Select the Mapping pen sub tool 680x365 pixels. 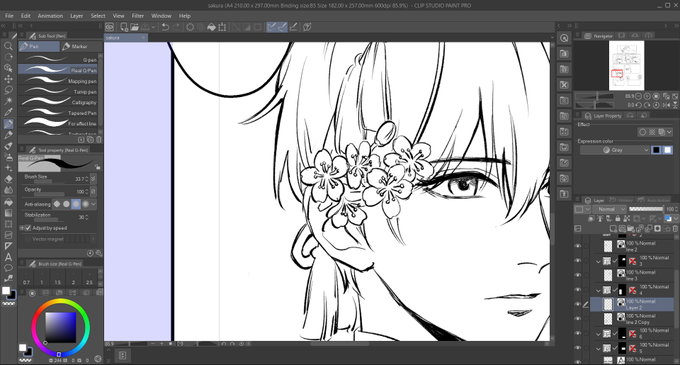click(58, 81)
